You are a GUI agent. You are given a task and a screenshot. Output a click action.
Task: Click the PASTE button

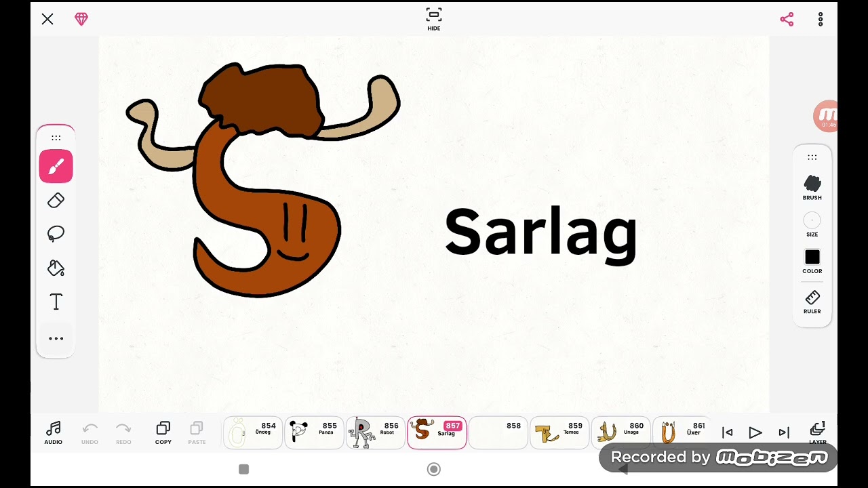197,432
